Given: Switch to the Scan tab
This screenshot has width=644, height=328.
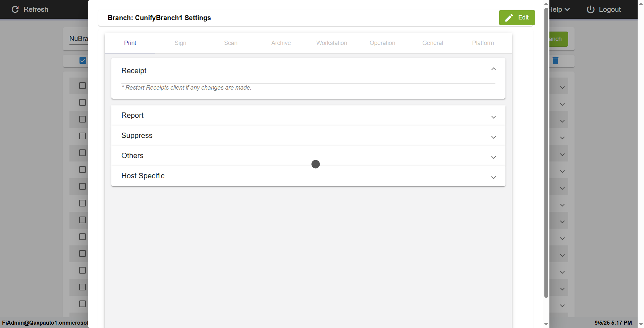Looking at the screenshot, I should [231, 43].
